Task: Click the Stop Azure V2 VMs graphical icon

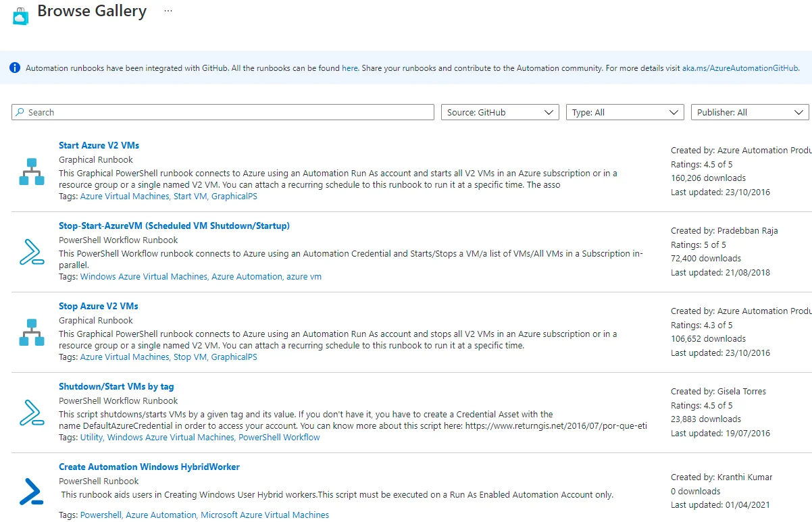Action: click(31, 332)
